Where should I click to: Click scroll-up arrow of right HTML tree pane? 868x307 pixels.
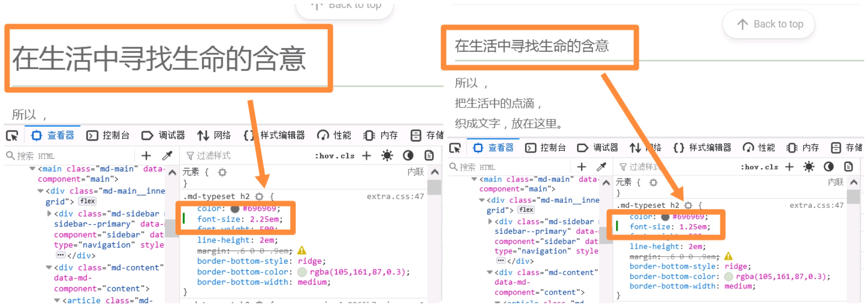coord(606,183)
